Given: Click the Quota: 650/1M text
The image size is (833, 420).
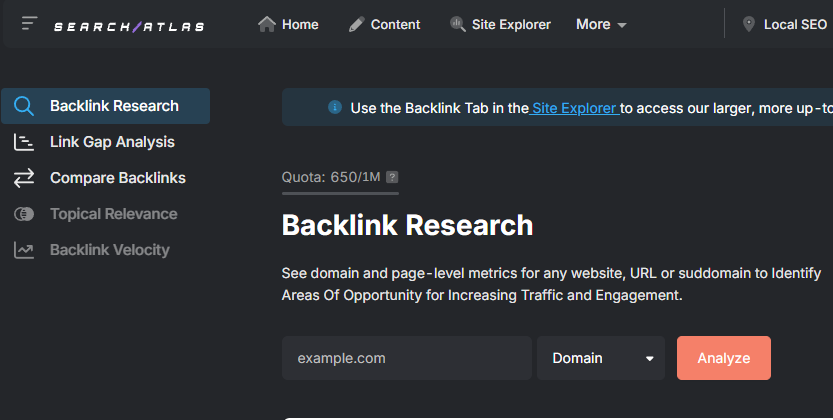Looking at the screenshot, I should pyautogui.click(x=331, y=177).
